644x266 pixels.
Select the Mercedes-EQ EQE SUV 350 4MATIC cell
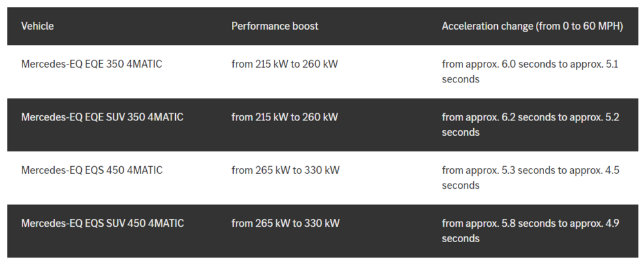click(x=102, y=117)
